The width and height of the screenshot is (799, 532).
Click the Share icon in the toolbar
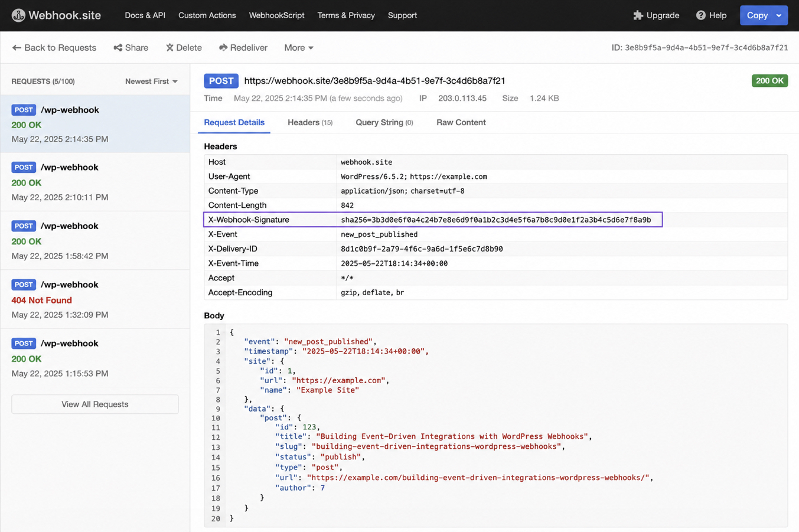click(x=118, y=48)
